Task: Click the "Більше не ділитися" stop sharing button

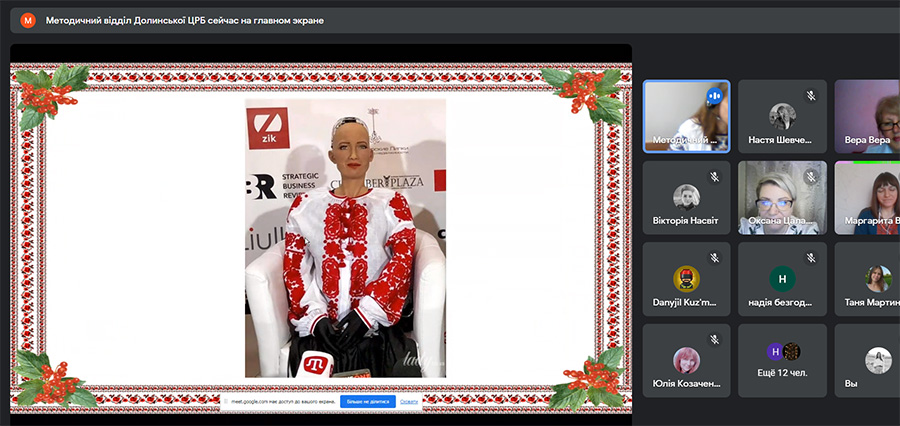Action: [x=368, y=401]
